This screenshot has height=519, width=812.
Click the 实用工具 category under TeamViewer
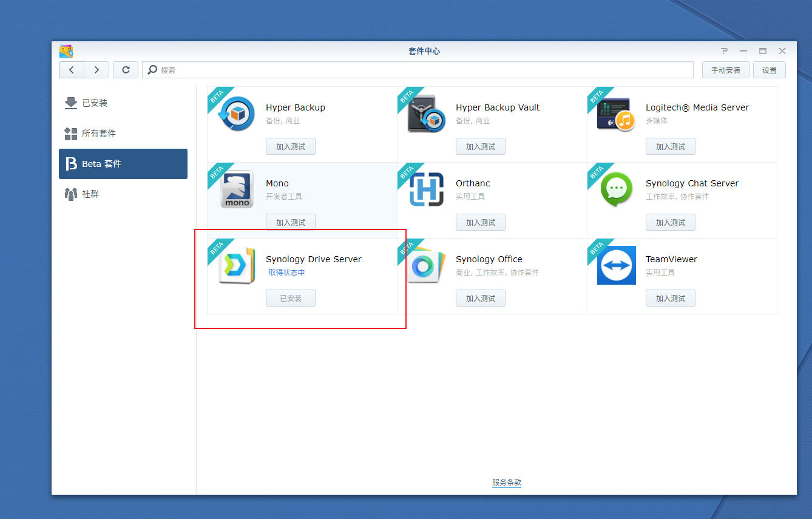click(x=660, y=273)
